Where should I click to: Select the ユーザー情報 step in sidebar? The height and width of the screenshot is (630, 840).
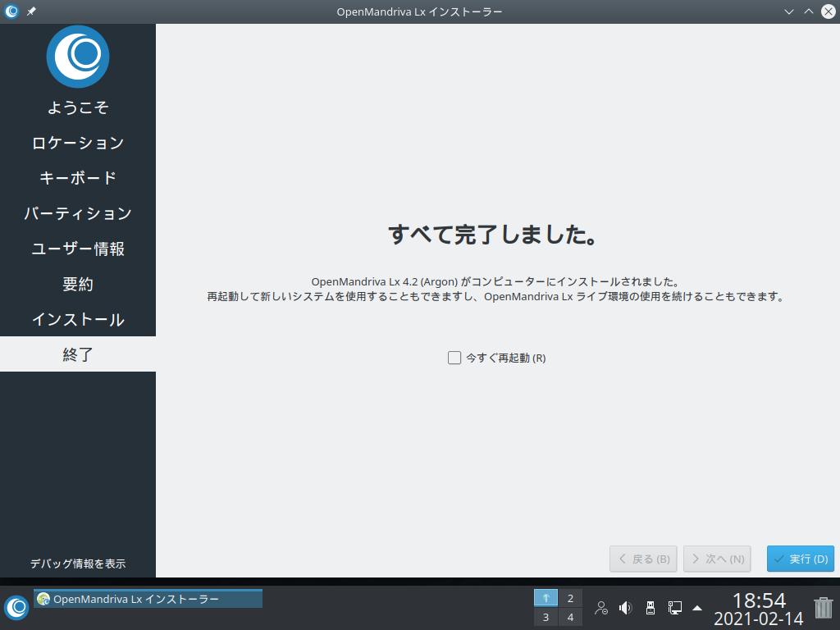(x=78, y=249)
